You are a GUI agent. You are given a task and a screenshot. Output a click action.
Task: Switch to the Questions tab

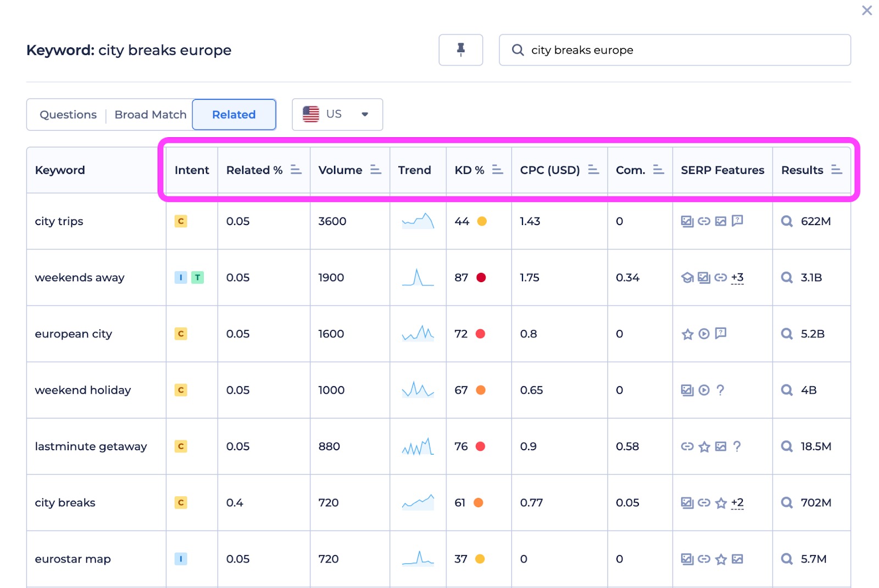(68, 114)
